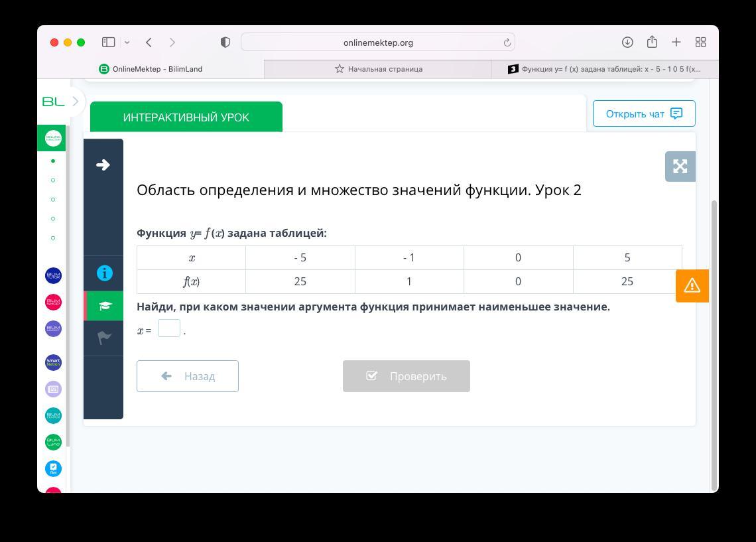Viewport: 756px width, 542px height.
Task: Open teal Bilim Center sidebar icon
Action: (53, 415)
